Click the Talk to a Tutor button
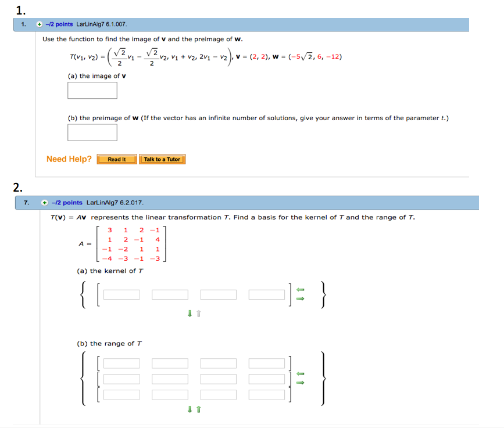The width and height of the screenshot is (504, 428). [x=162, y=159]
